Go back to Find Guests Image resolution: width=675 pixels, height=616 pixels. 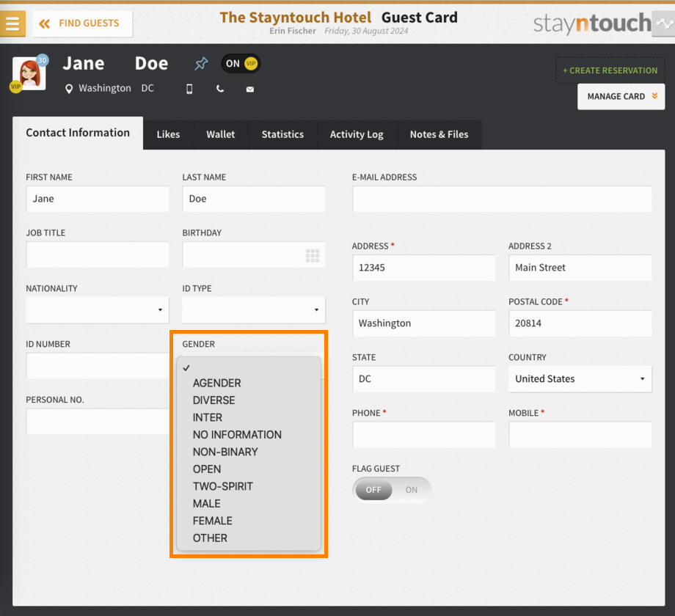(83, 23)
